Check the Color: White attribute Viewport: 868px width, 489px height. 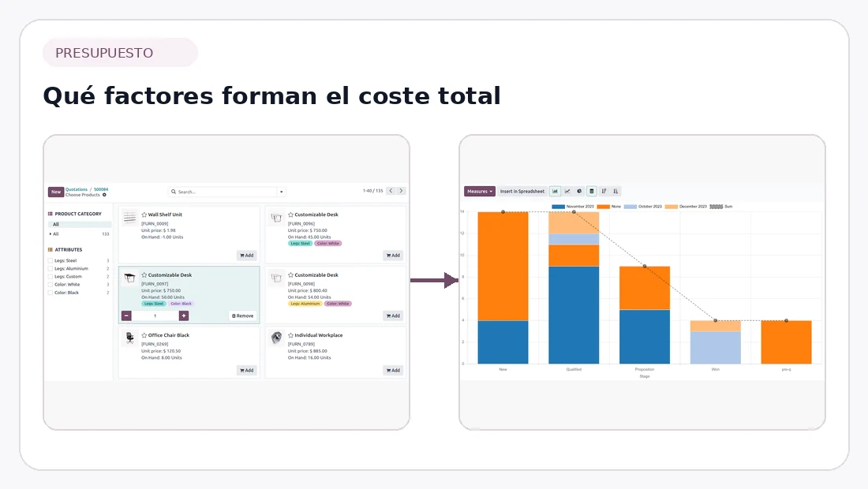51,284
